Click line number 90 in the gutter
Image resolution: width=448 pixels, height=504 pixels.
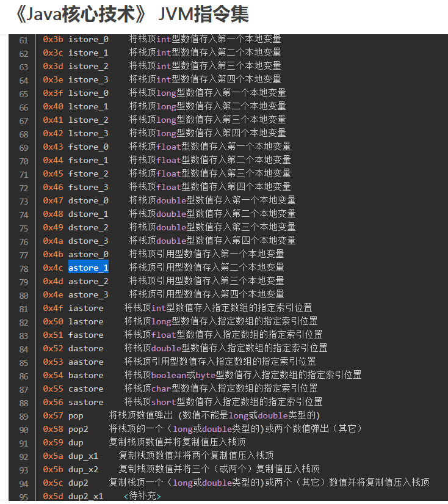(24, 430)
